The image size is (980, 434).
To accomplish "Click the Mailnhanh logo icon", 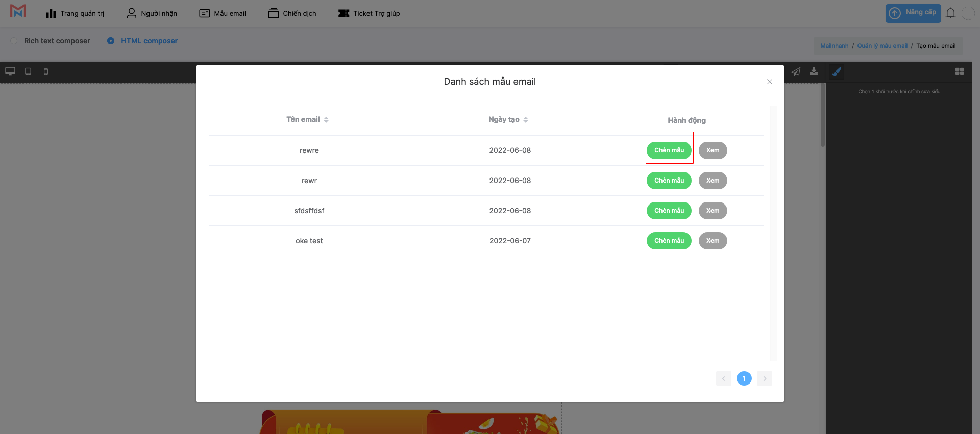I will (x=18, y=11).
